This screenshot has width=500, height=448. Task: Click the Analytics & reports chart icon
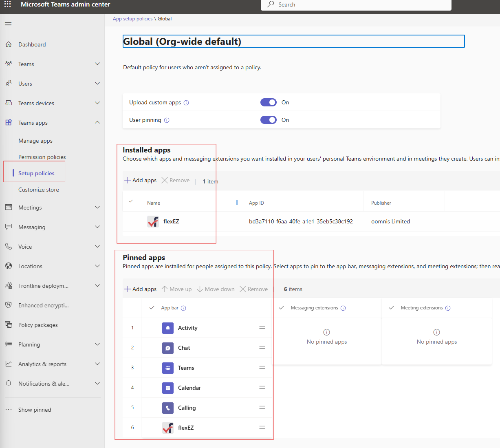coord(9,364)
